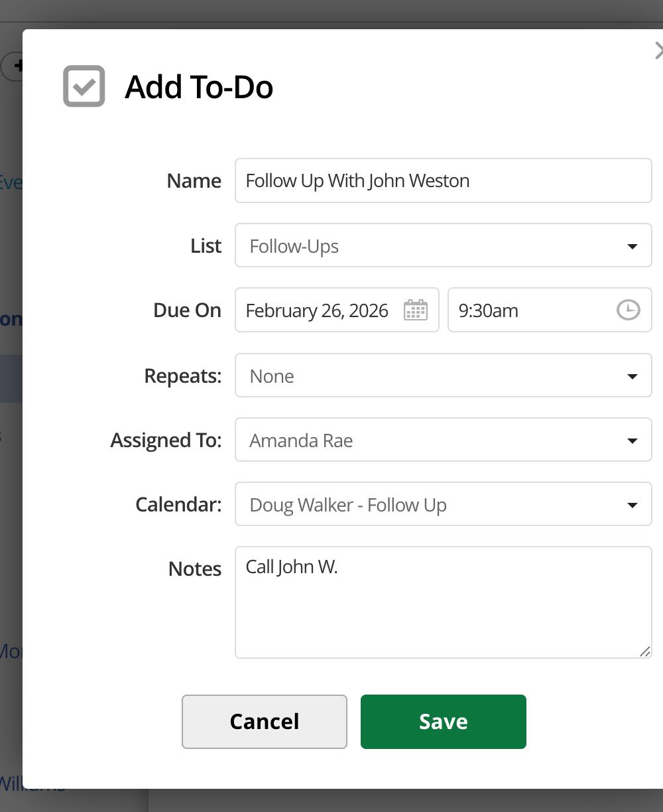
Task: Click the To-Do checkmark icon in header
Action: point(84,86)
